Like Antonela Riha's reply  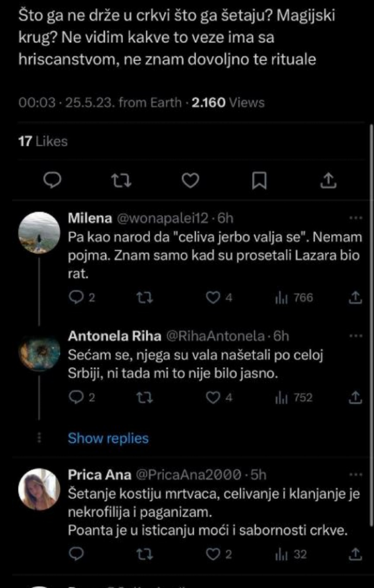pyautogui.click(x=213, y=397)
